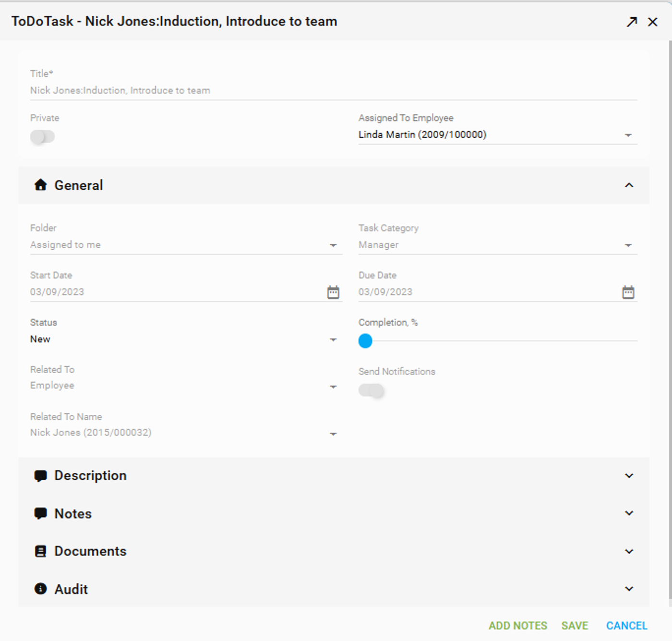Click the Documents section heading

(90, 551)
